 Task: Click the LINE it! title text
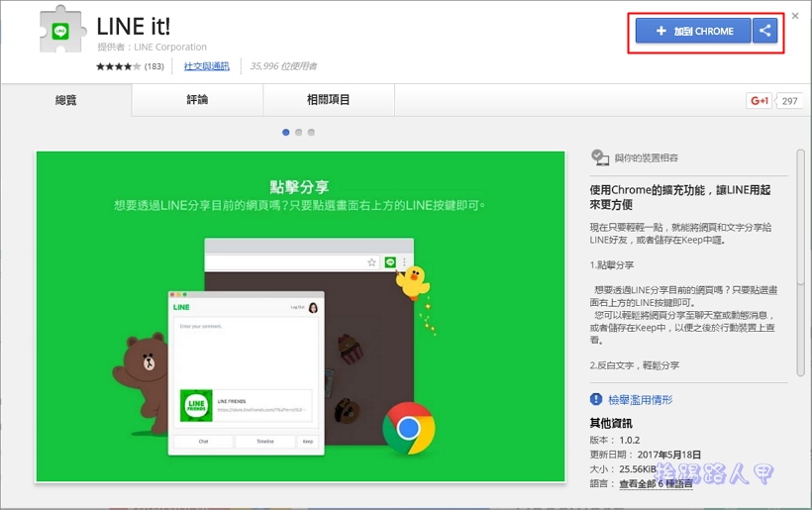tap(134, 27)
